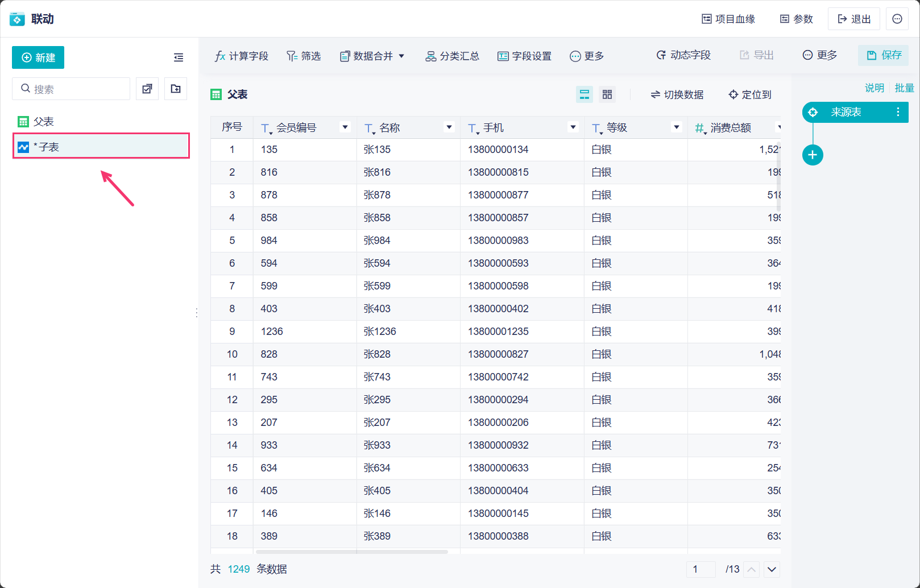The width and height of the screenshot is (920, 588).
Task: Switch to grid card view toggle
Action: point(607,94)
